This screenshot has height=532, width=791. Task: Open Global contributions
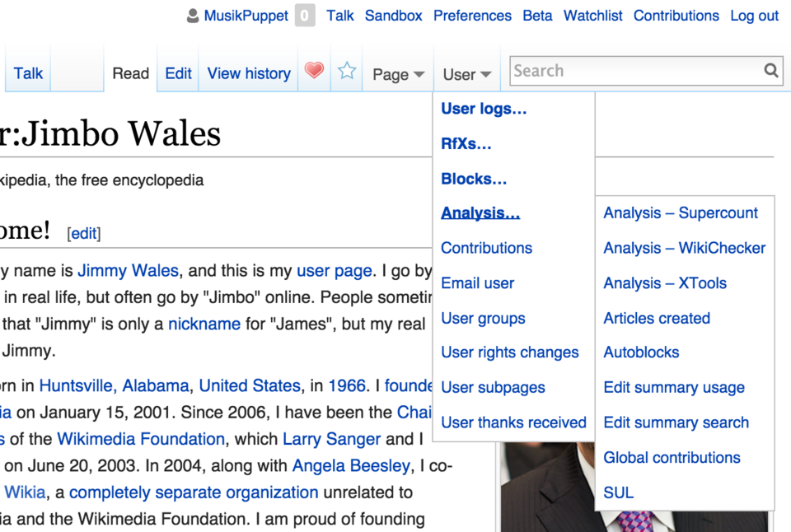tap(672, 458)
